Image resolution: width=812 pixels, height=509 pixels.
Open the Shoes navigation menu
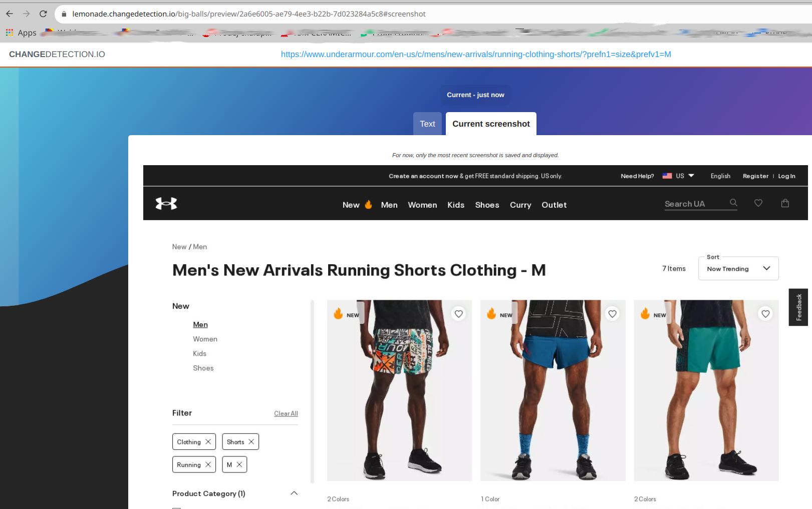click(x=487, y=205)
